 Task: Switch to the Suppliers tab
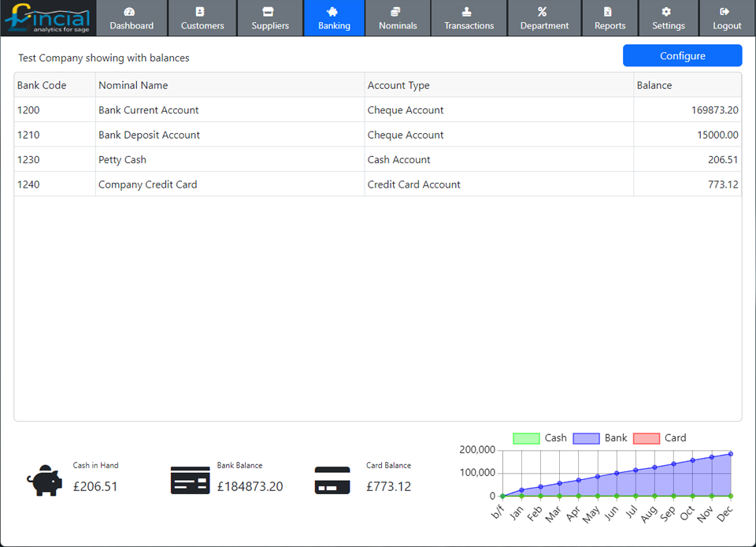point(270,18)
